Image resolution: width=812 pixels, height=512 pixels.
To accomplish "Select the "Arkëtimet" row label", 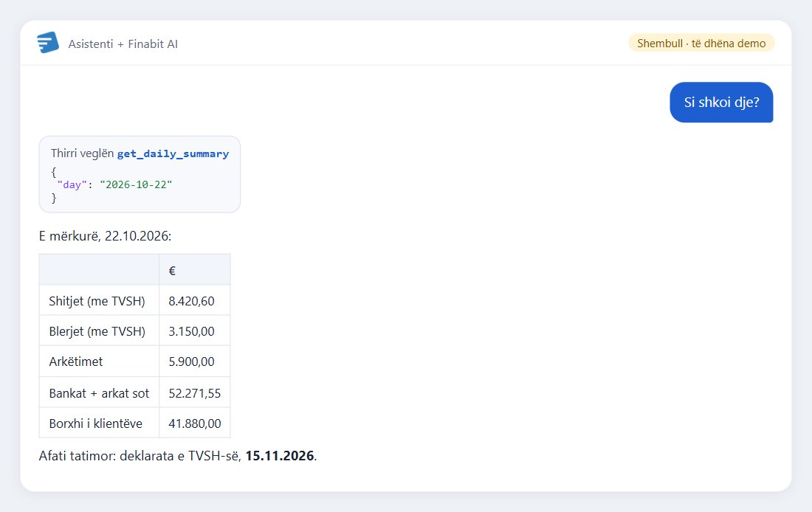I will [76, 361].
